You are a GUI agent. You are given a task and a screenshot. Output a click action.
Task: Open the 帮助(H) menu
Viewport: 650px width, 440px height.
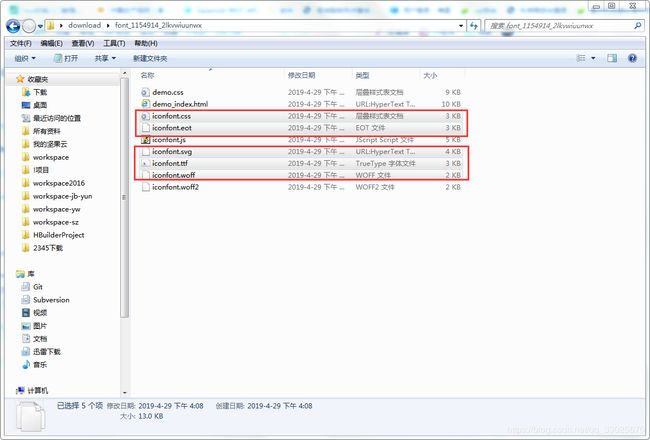click(x=146, y=43)
